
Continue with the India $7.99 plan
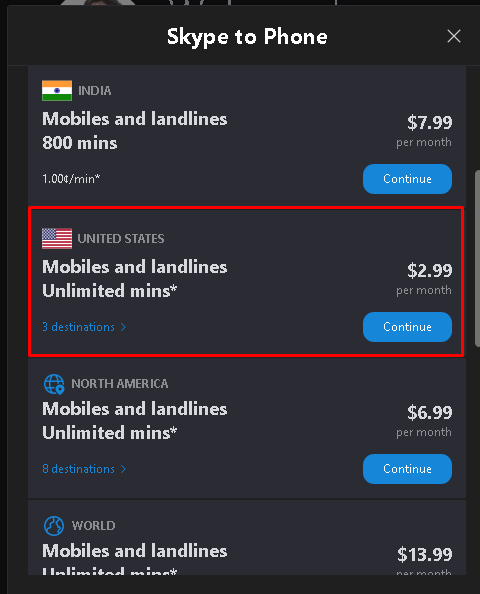(407, 179)
